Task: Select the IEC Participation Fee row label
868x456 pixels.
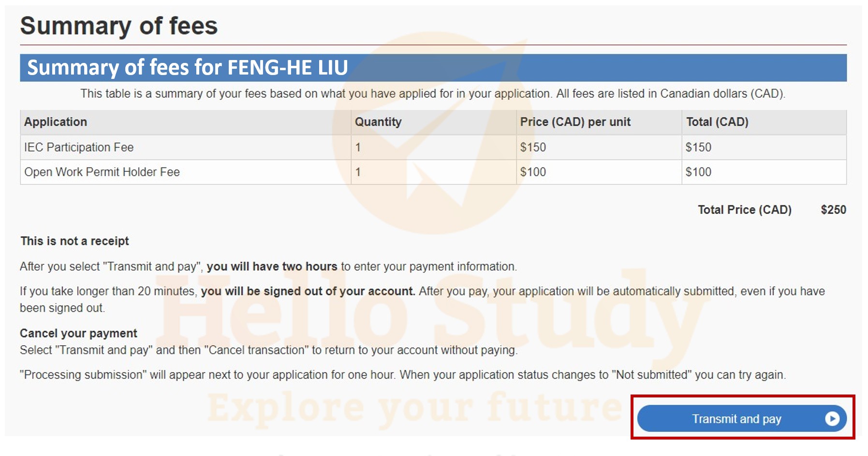Action: click(79, 147)
